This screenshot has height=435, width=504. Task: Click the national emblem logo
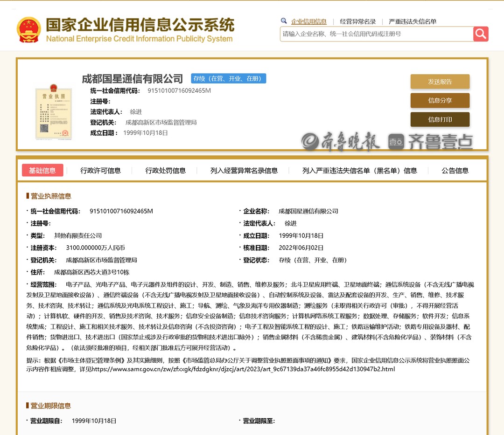click(x=28, y=30)
